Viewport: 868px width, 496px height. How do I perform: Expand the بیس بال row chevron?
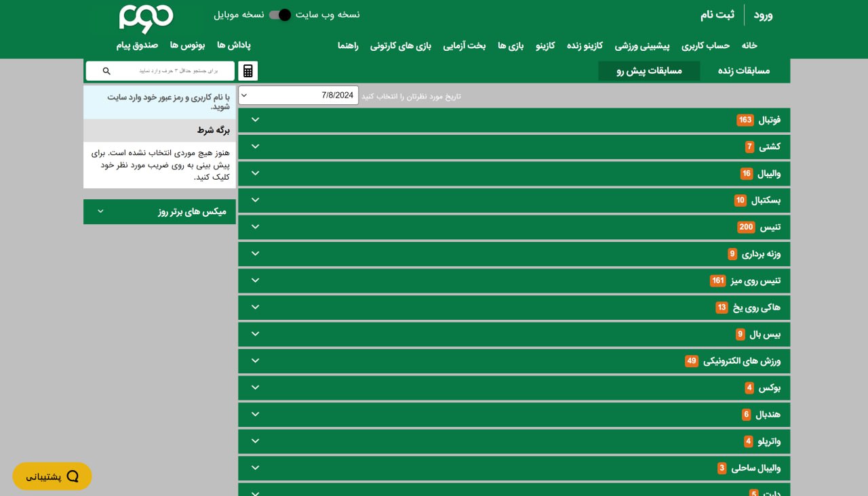pyautogui.click(x=256, y=334)
